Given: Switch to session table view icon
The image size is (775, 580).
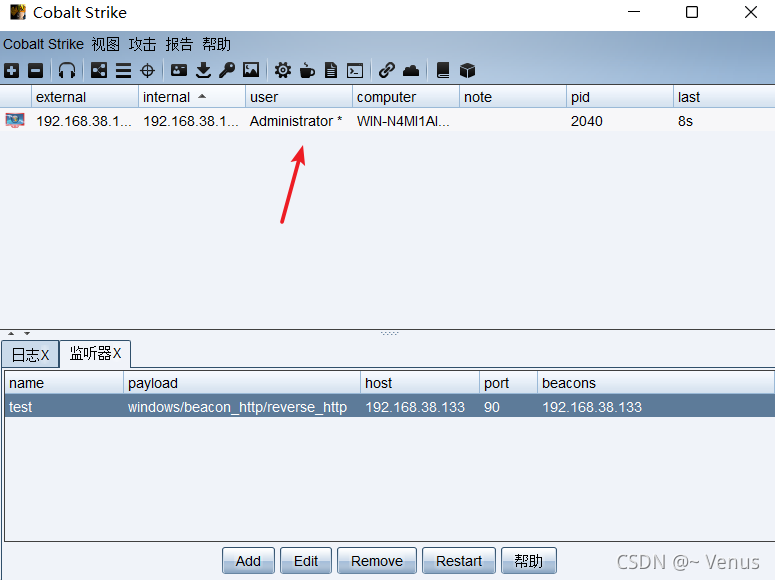Looking at the screenshot, I should pyautogui.click(x=123, y=71).
